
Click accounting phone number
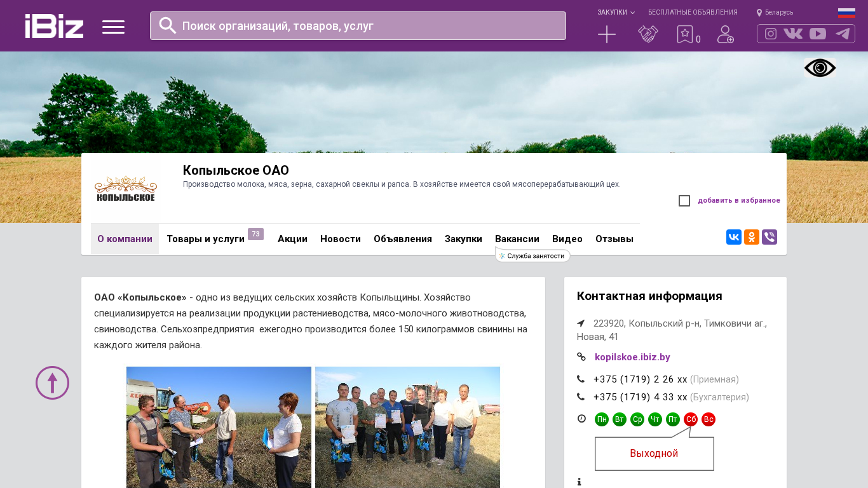click(x=641, y=397)
